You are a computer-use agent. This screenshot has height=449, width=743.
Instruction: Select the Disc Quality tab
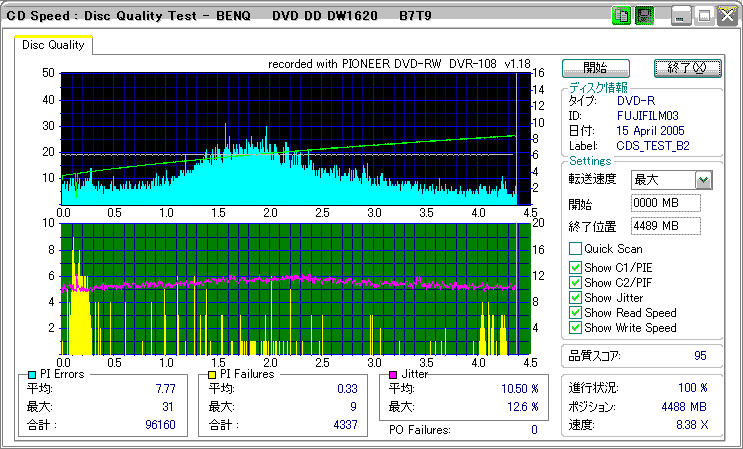click(54, 45)
